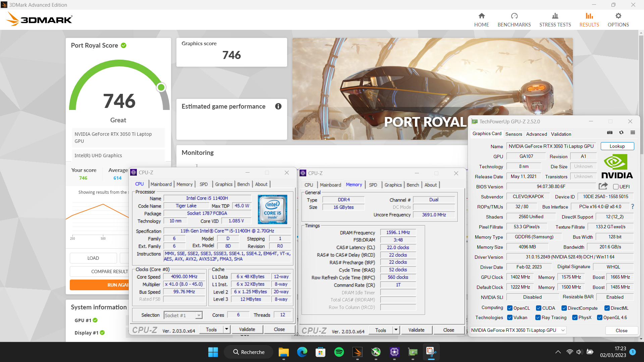Show hidden system tray icons chevron
This screenshot has width=644, height=362.
tap(558, 352)
